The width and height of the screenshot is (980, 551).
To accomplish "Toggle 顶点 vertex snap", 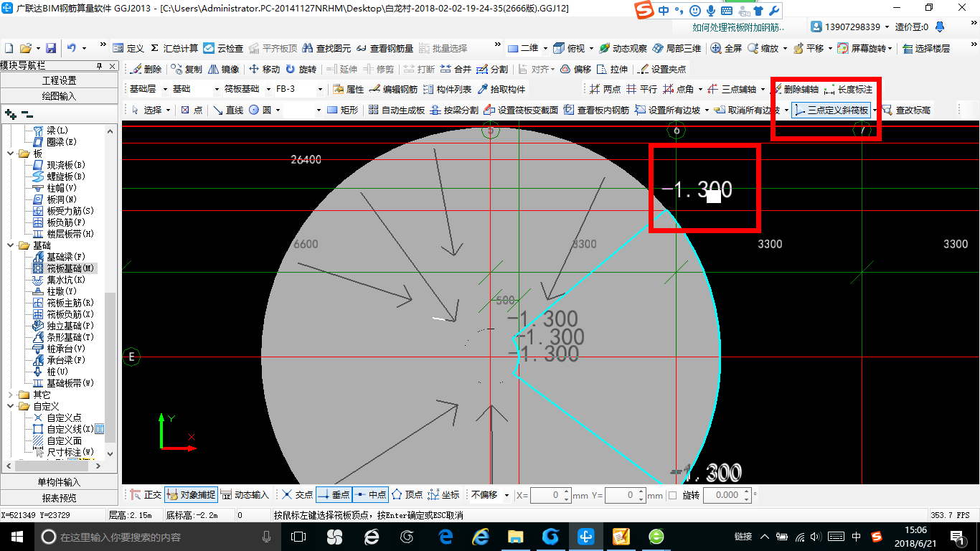I will point(407,495).
